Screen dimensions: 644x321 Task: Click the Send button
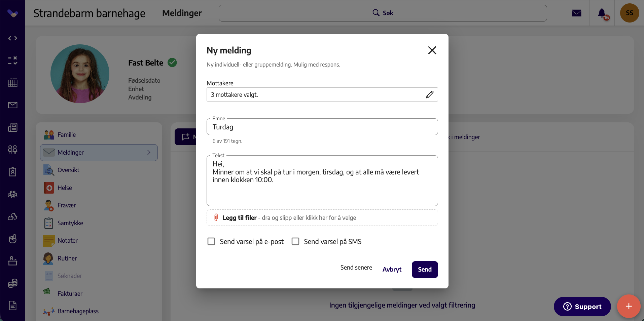pos(425,270)
